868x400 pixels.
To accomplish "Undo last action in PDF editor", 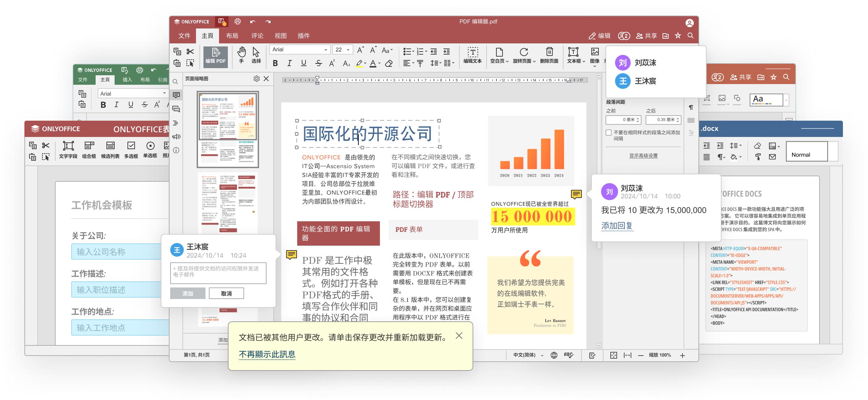I will click(x=253, y=22).
